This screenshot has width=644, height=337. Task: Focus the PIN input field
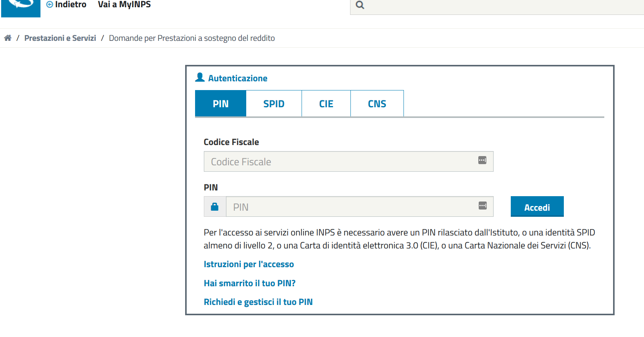click(x=360, y=206)
